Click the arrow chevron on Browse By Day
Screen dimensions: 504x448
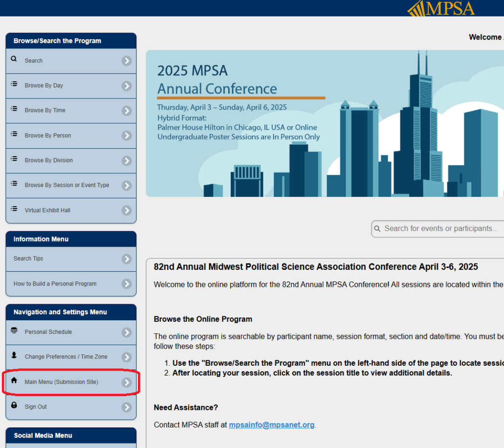[x=127, y=86]
